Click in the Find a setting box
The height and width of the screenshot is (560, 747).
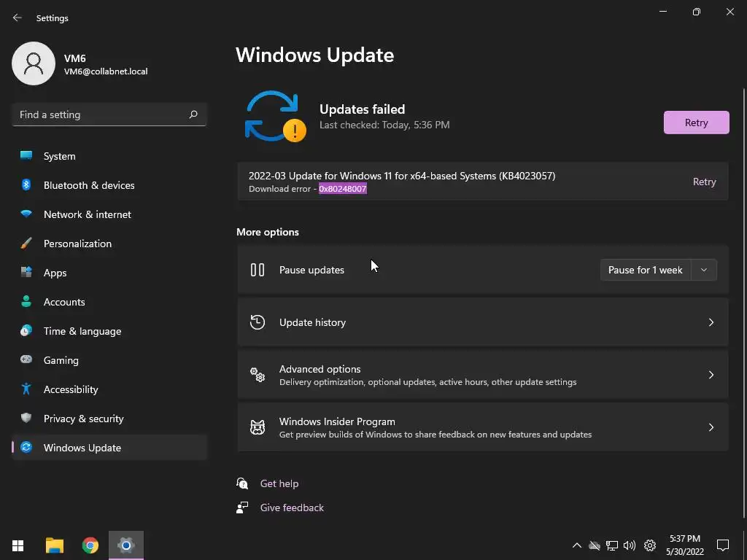point(109,114)
